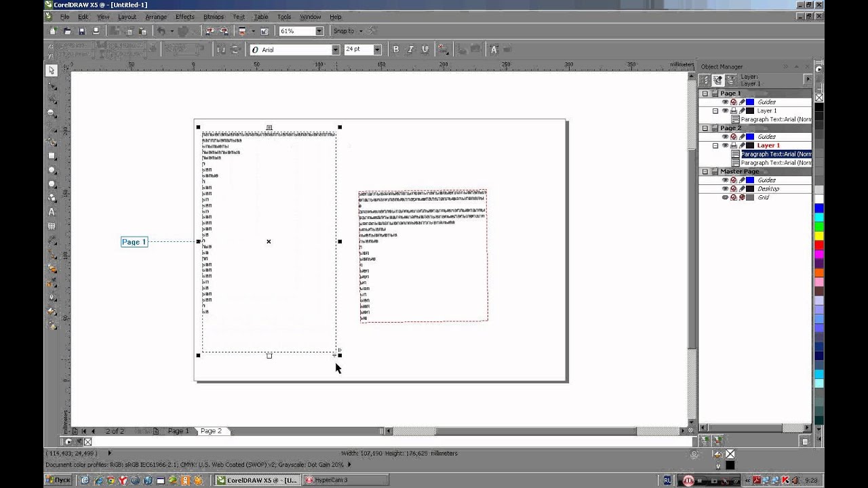Select the Eyedropper tool in toolbox
868x488 pixels.
pyautogui.click(x=52, y=283)
